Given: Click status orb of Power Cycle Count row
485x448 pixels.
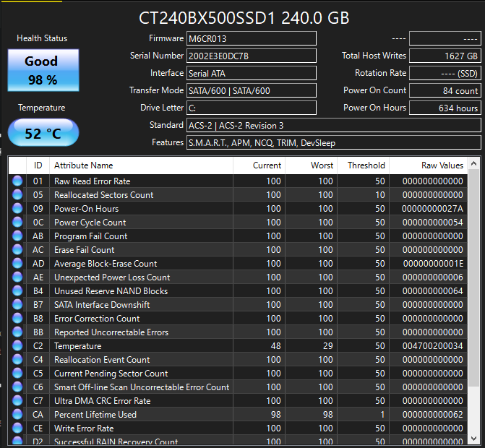Looking at the screenshot, I should point(17,222).
